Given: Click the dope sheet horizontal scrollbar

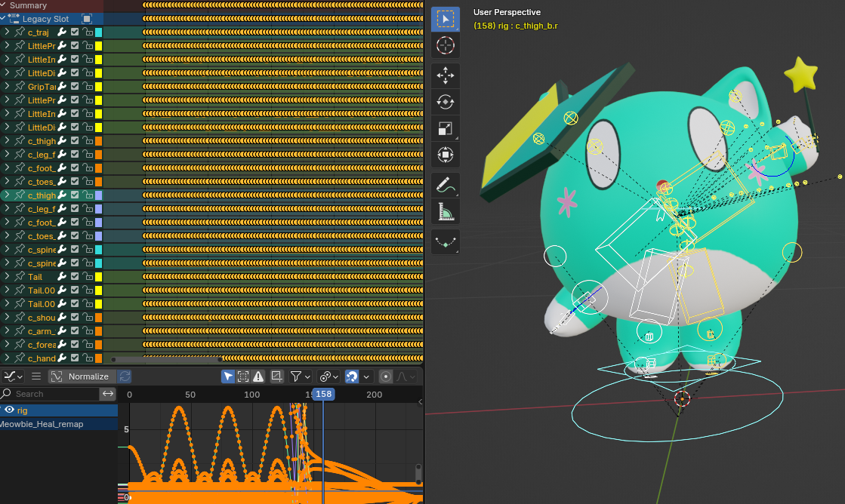Looking at the screenshot, I should (x=167, y=359).
